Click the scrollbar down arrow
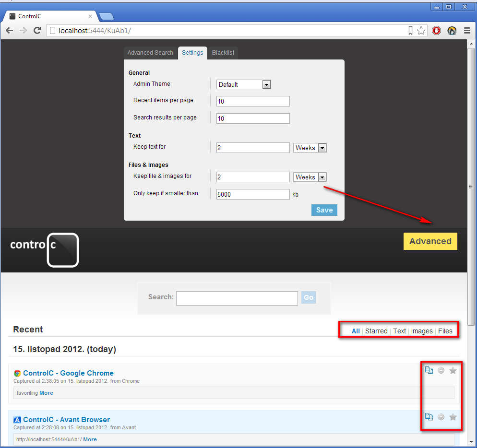 point(471,442)
